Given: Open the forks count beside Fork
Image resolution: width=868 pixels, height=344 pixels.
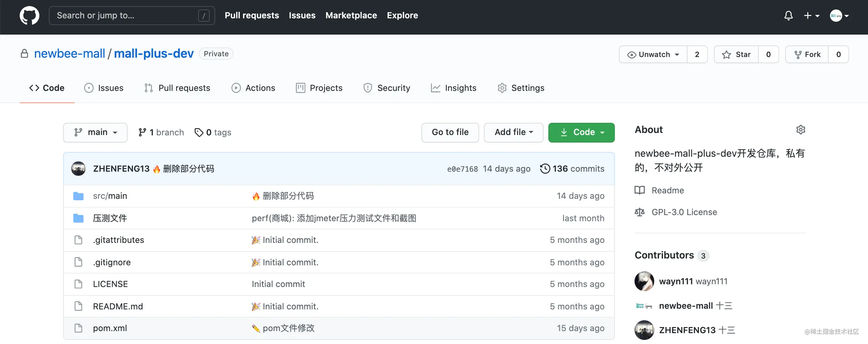Looking at the screenshot, I should point(838,54).
